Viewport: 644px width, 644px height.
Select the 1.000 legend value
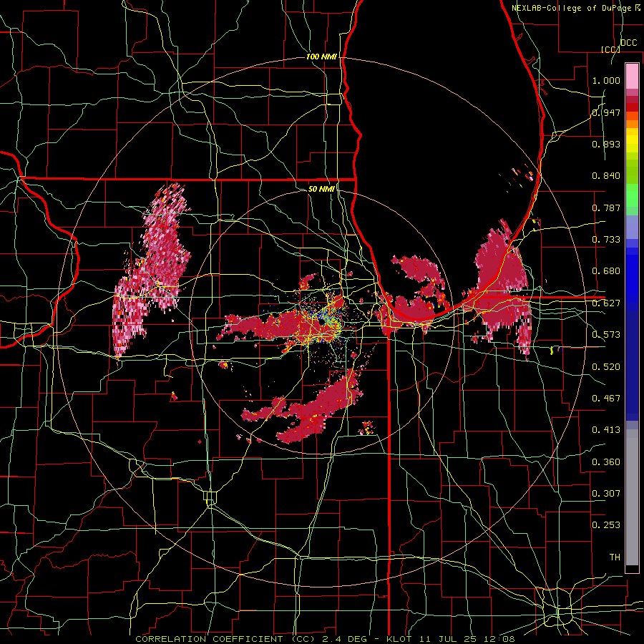606,80
